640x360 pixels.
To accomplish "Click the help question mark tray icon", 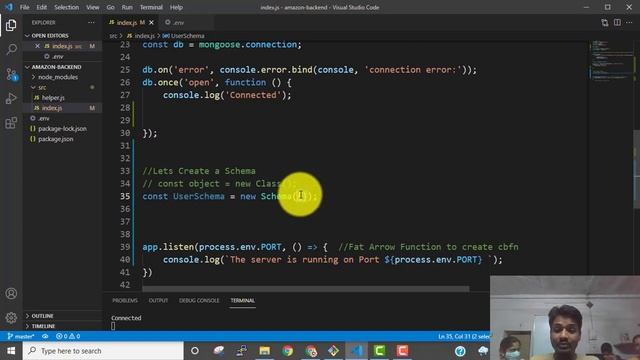I will click(x=460, y=351).
